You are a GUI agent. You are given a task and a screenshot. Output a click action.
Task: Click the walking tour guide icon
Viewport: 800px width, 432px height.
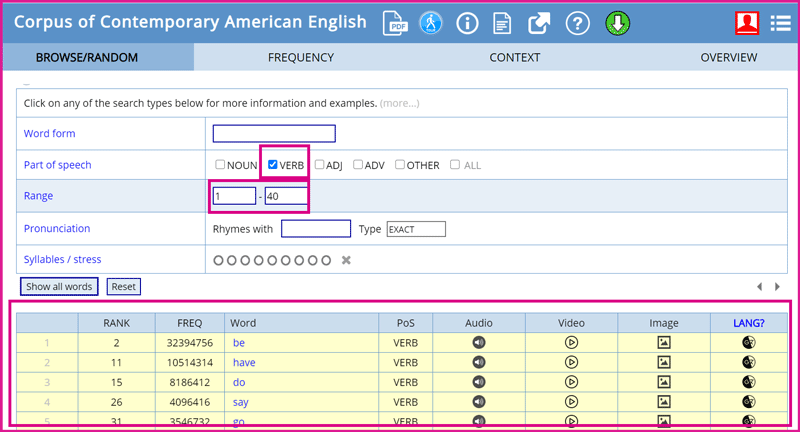pos(430,23)
